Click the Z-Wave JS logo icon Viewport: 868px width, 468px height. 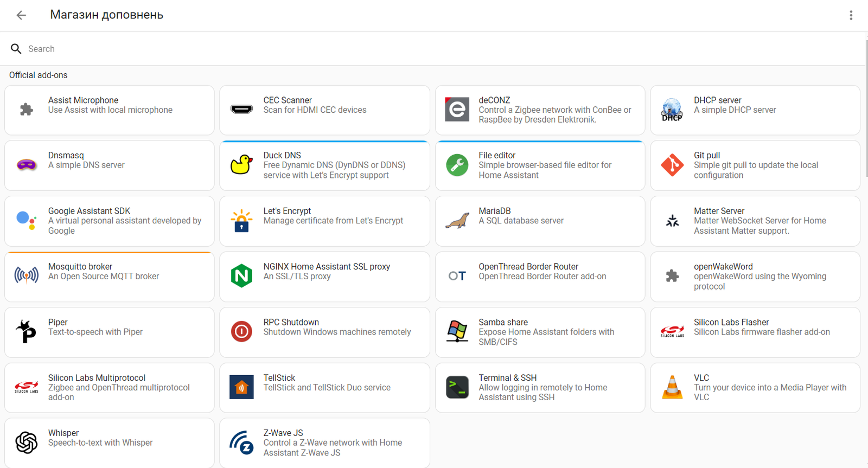241,443
